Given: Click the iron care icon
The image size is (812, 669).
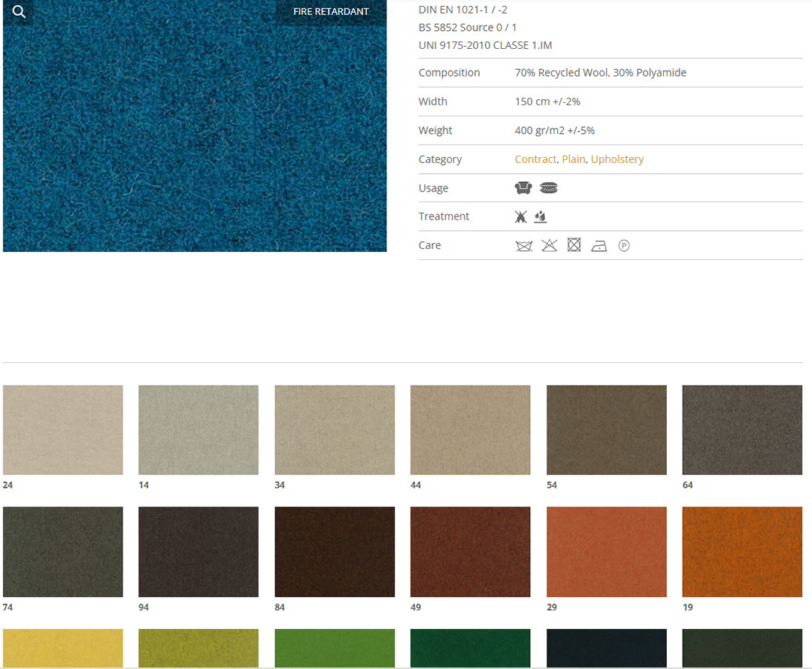Looking at the screenshot, I should (598, 246).
